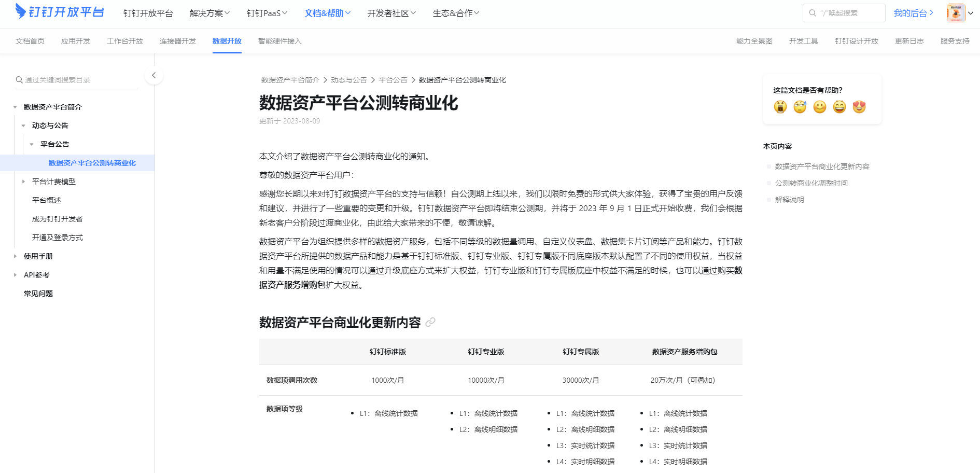Screen dimensions: 980x473
Task: Collapse the 数据资产平台简介 tree node
Action: 15,107
